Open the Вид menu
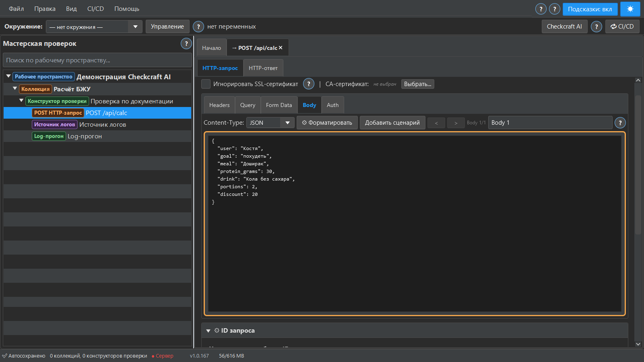644x362 pixels. pyautogui.click(x=72, y=8)
